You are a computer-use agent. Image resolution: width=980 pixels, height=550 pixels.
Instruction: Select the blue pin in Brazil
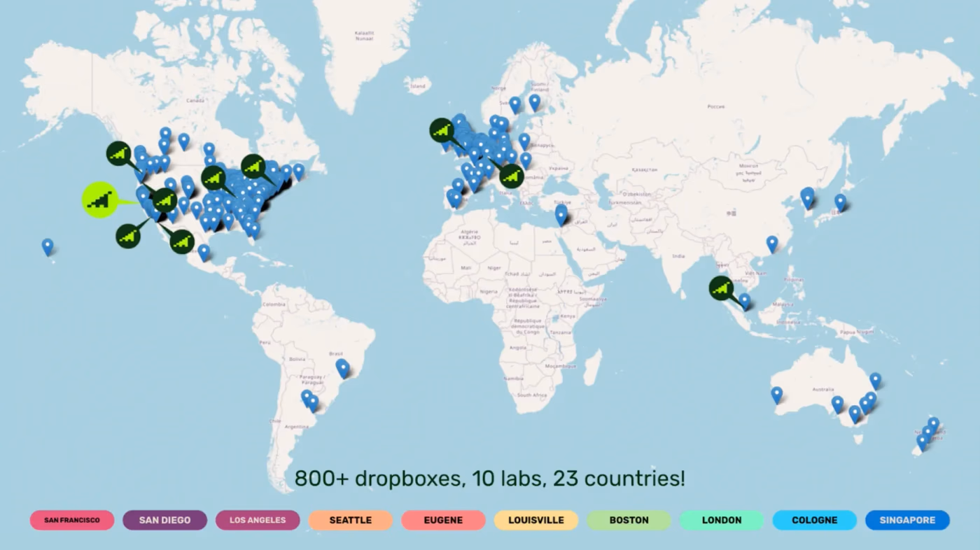342,367
